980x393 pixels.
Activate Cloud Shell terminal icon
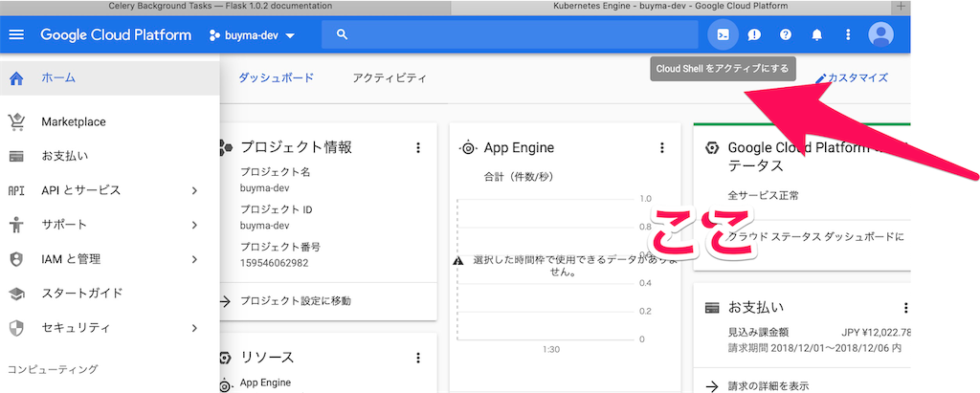(723, 34)
